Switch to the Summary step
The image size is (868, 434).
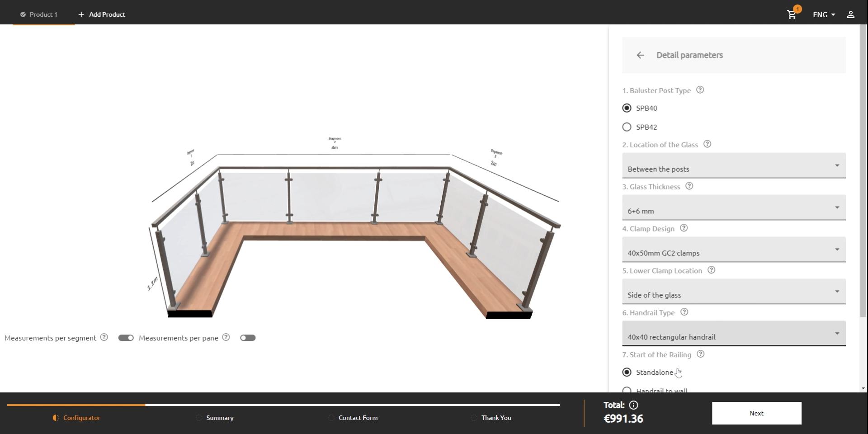(219, 418)
